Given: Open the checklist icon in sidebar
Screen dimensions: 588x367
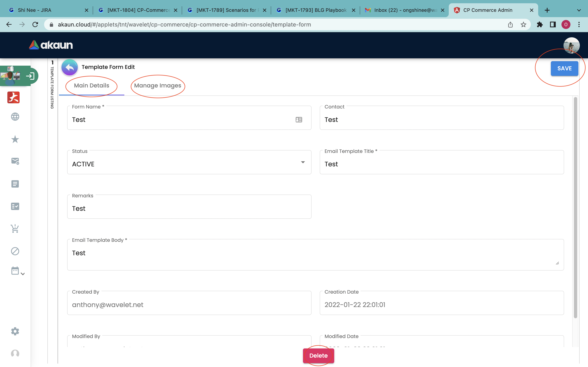Looking at the screenshot, I should pyautogui.click(x=15, y=206).
